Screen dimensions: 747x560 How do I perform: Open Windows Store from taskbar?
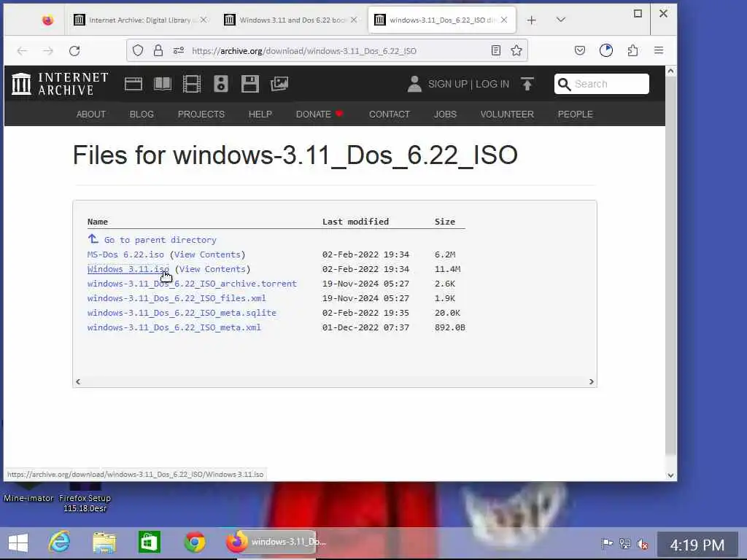click(x=149, y=542)
